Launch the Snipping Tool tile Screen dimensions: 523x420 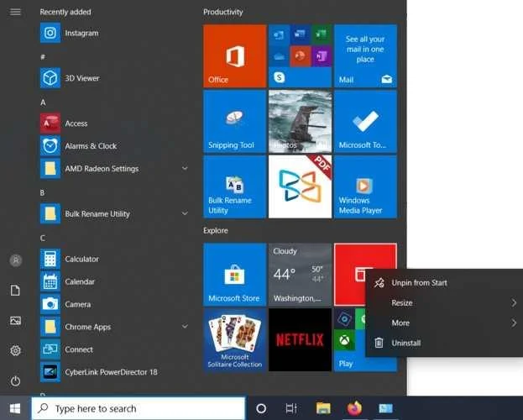[234, 122]
